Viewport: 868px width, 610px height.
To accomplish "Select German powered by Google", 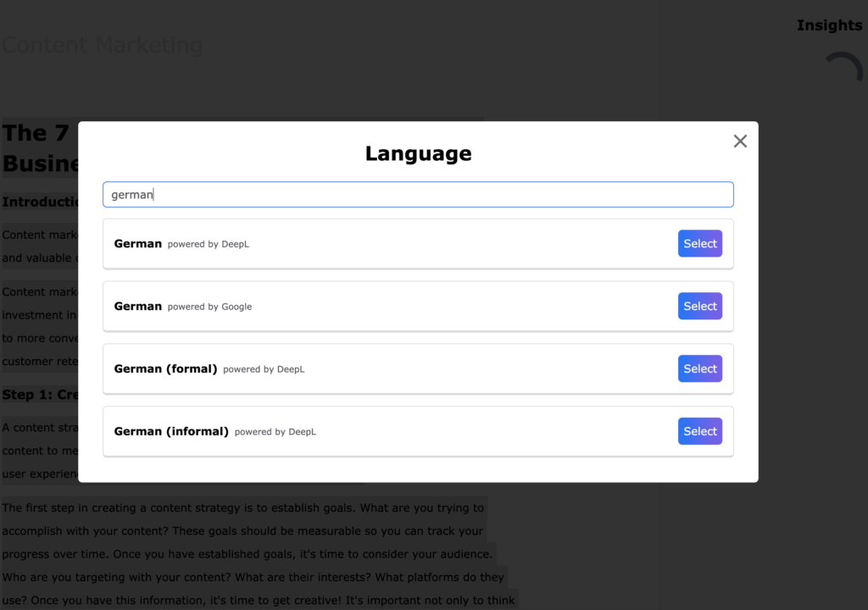I will coord(699,306).
